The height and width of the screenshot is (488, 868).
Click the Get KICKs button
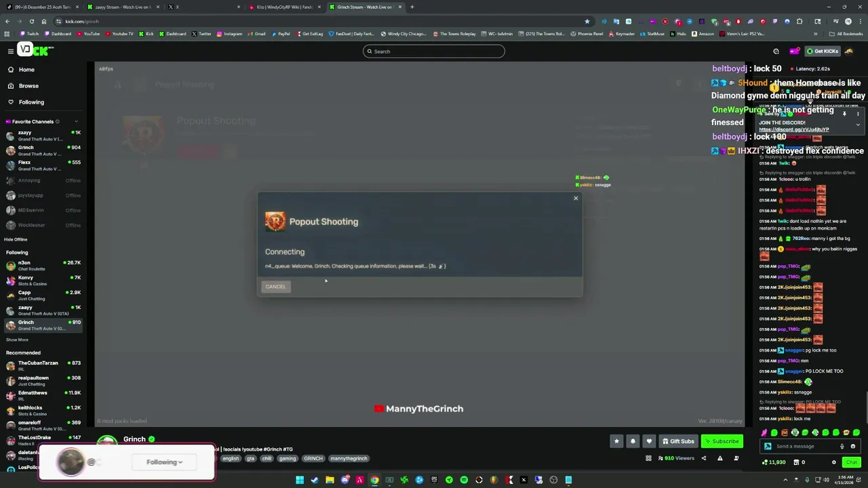823,52
